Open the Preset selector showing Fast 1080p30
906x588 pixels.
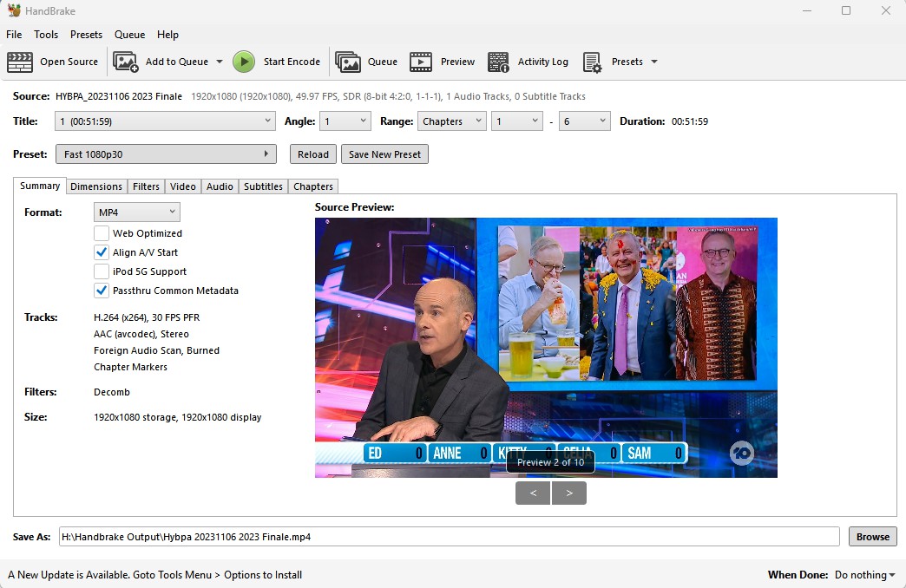click(166, 154)
